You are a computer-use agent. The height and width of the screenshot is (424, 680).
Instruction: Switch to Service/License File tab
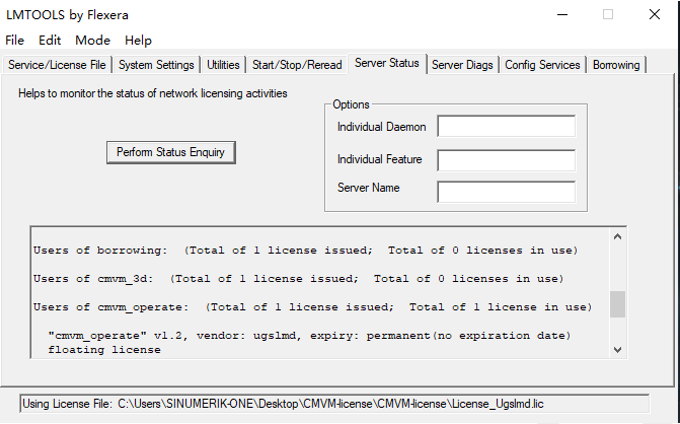pyautogui.click(x=57, y=65)
